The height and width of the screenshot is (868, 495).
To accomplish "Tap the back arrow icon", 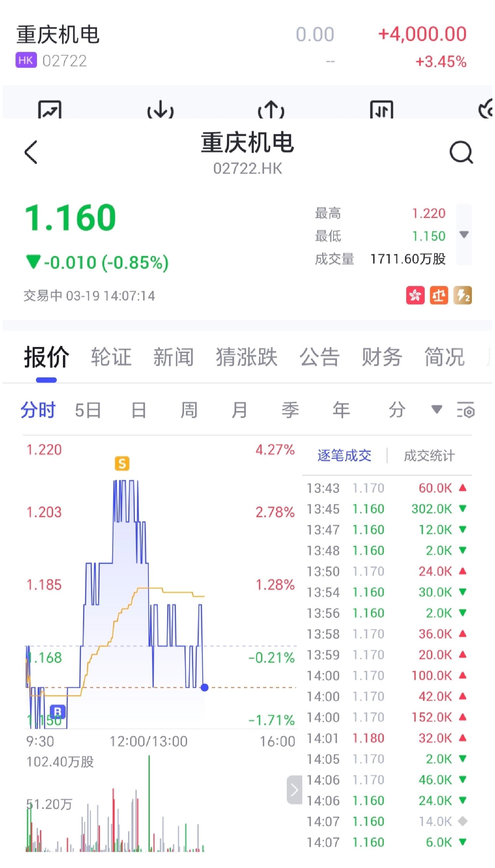I will point(31,152).
